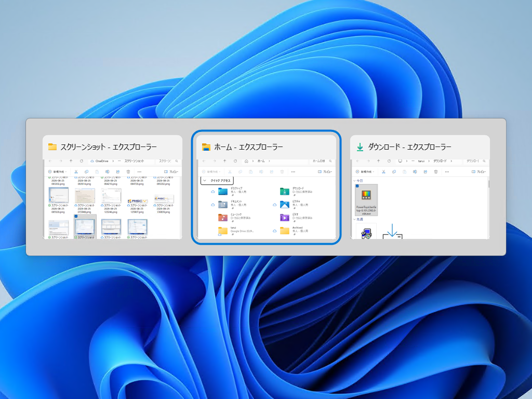Screen dimensions: 532x399
Task: Click Copy icon in スクリーンショット preview
Action: point(87,171)
